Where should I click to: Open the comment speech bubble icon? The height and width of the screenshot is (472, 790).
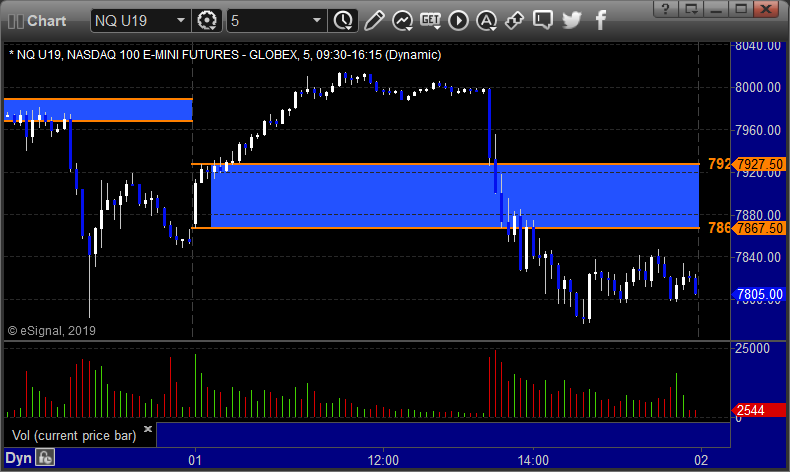[x=543, y=21]
